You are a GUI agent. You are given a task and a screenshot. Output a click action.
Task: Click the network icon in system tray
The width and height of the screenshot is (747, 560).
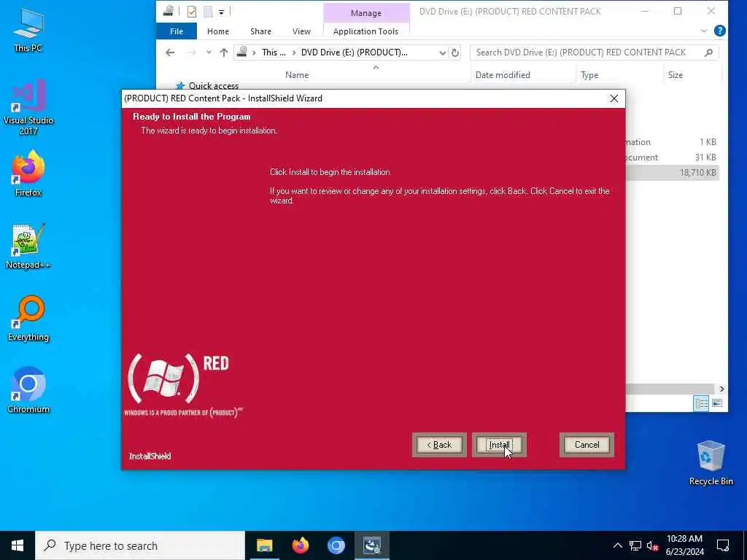(x=635, y=545)
